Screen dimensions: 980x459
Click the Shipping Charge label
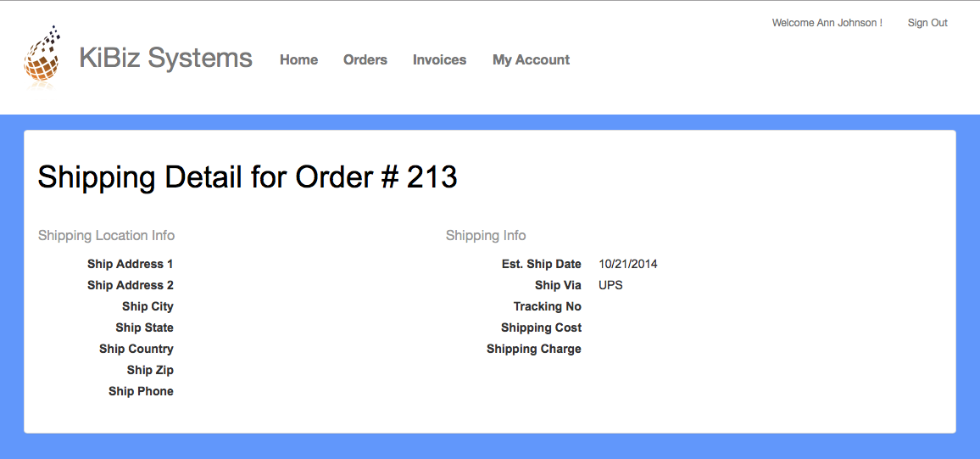[x=534, y=350]
